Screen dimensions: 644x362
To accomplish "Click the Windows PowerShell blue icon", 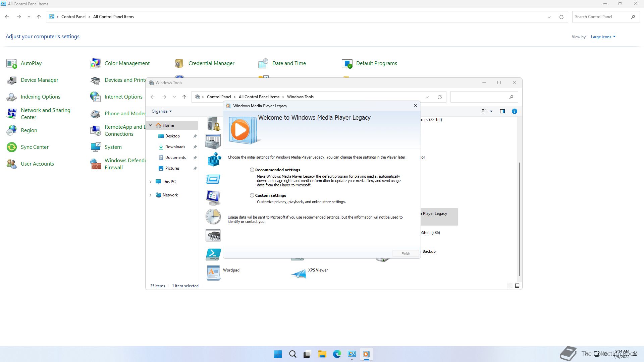I will point(213,254).
